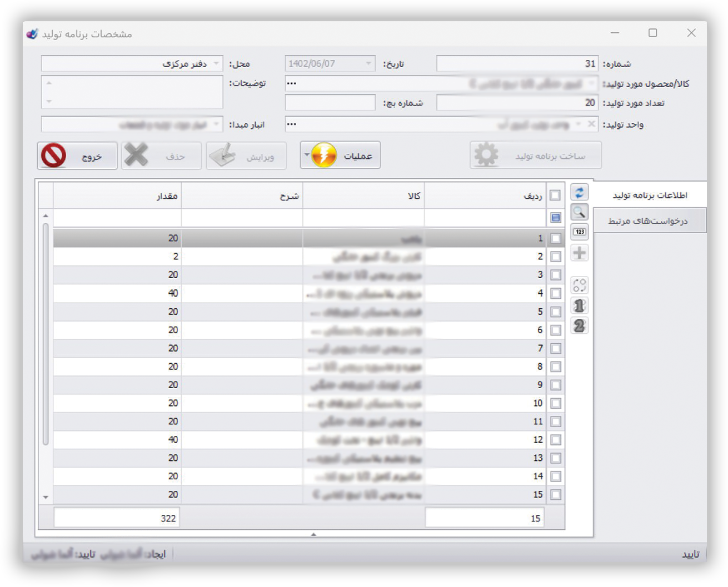Click the number 1 icon

[579, 305]
